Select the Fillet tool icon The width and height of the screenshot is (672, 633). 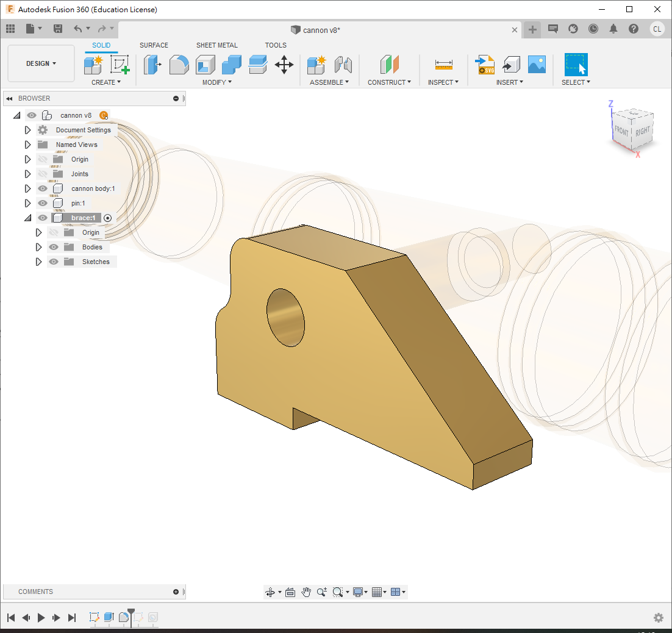(x=179, y=65)
